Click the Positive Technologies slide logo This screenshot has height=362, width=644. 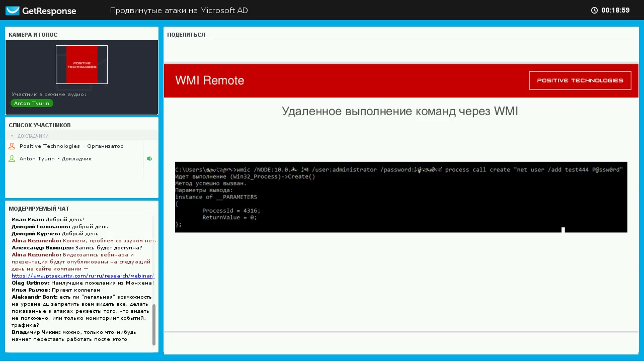pyautogui.click(x=580, y=80)
